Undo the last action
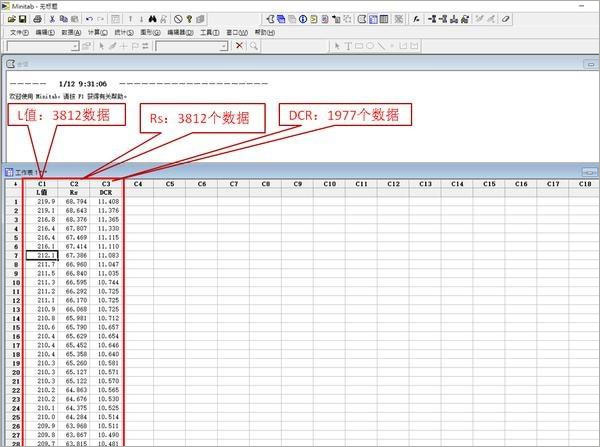600x447 pixels. coord(89,19)
